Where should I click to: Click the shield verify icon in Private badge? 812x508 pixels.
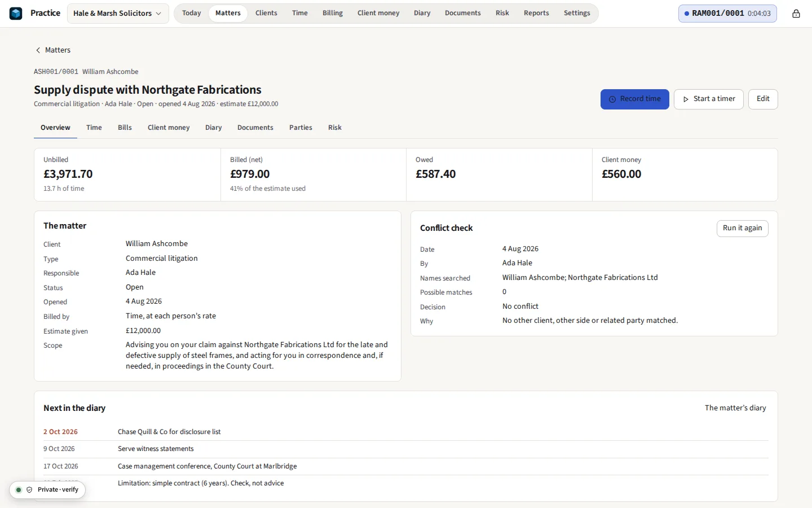29,490
